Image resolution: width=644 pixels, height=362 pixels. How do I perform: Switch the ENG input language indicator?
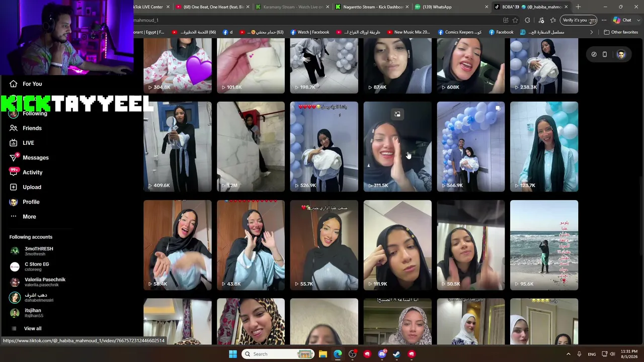[x=592, y=354]
